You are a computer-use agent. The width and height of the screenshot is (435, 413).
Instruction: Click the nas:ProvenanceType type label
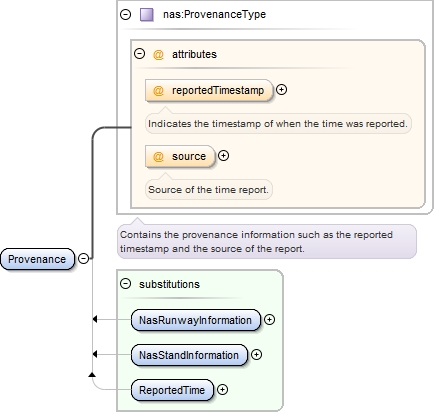(x=214, y=14)
